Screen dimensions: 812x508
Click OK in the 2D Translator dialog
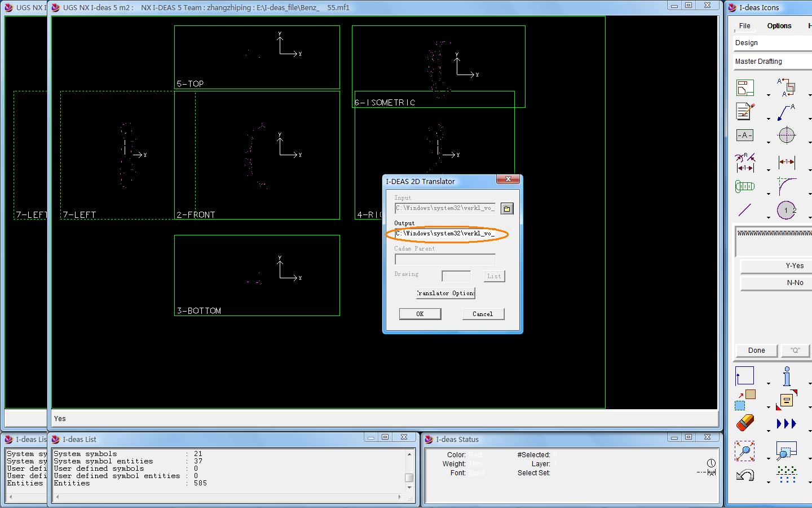(x=420, y=314)
